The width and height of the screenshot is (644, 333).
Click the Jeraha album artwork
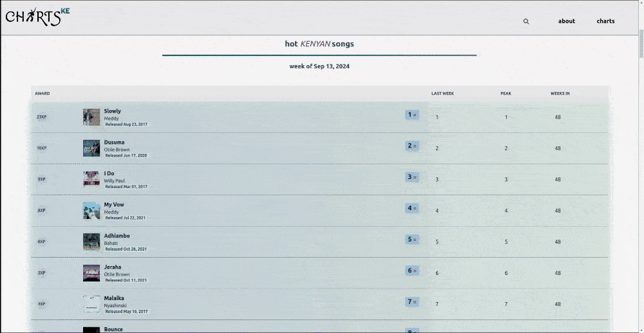coord(91,273)
